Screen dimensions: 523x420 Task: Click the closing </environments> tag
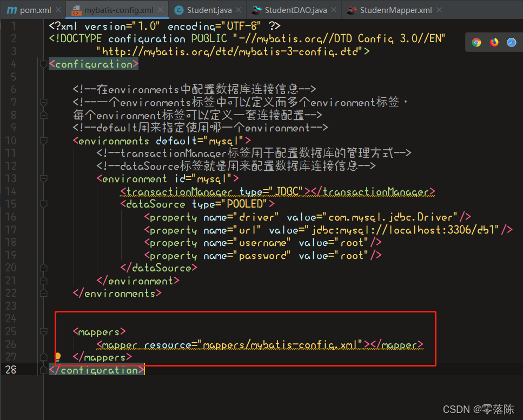coord(117,294)
